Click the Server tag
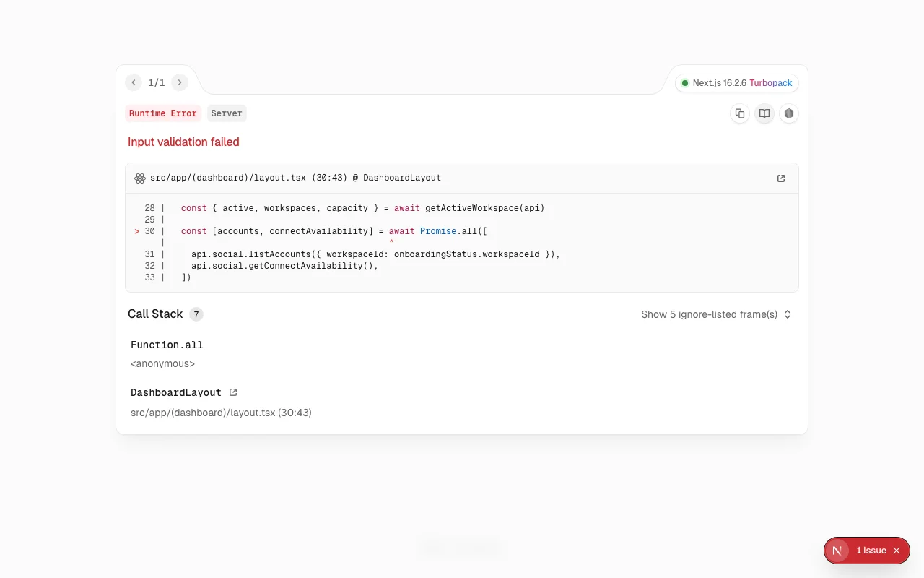This screenshot has height=578, width=924. 227,113
